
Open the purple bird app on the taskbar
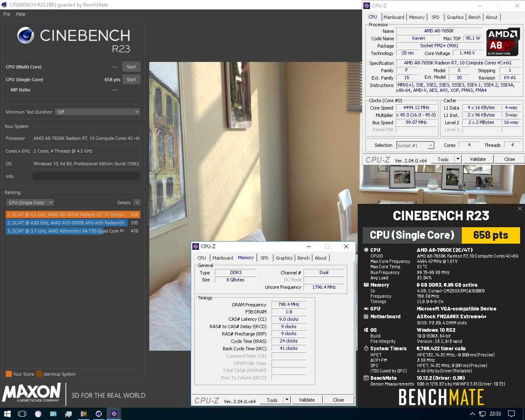[38, 414]
